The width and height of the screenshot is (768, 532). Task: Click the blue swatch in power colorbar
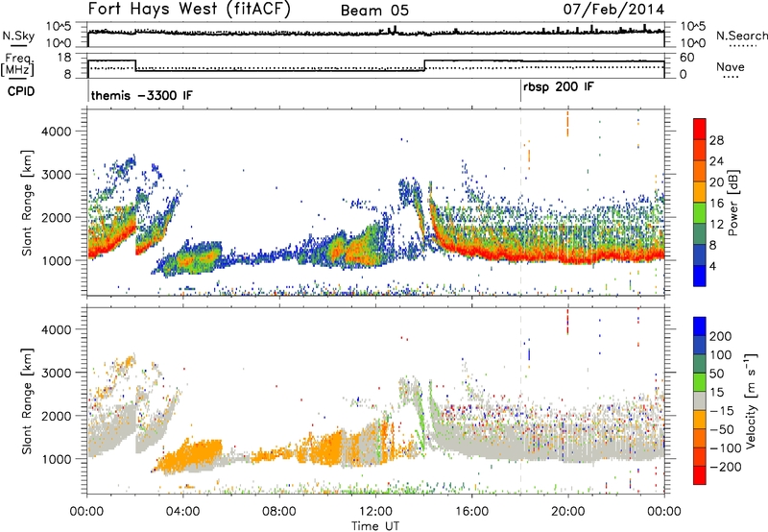[x=700, y=276]
